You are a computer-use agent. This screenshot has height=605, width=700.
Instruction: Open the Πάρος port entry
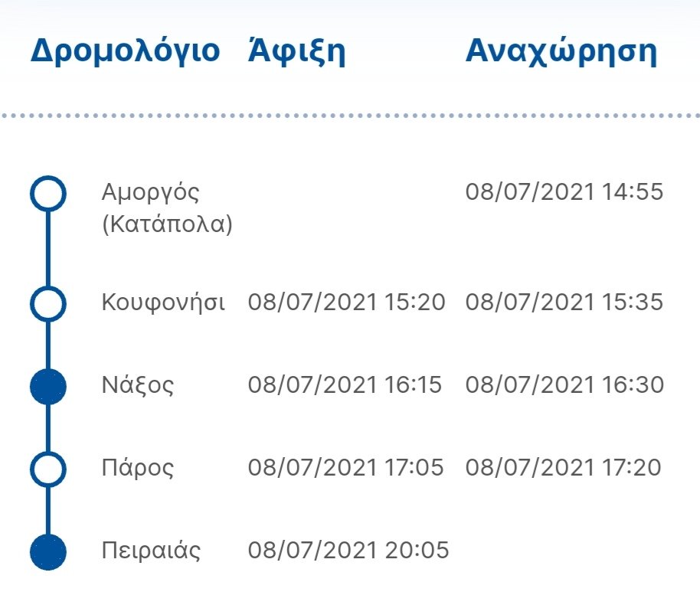pos(138,469)
